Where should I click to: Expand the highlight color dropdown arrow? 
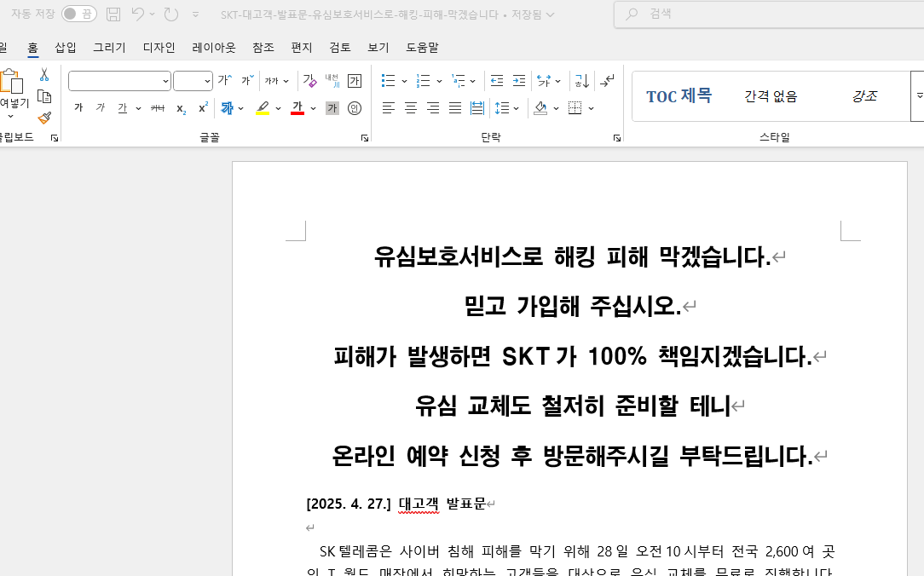tap(278, 108)
